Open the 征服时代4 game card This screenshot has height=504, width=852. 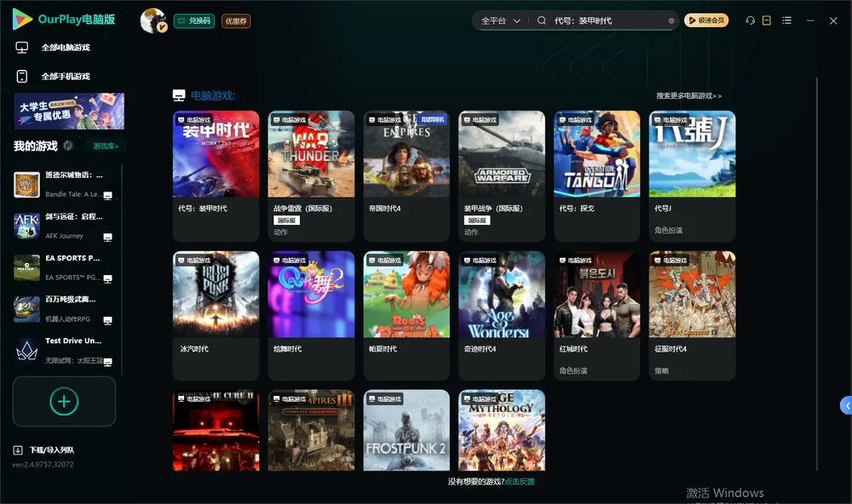pyautogui.click(x=692, y=316)
